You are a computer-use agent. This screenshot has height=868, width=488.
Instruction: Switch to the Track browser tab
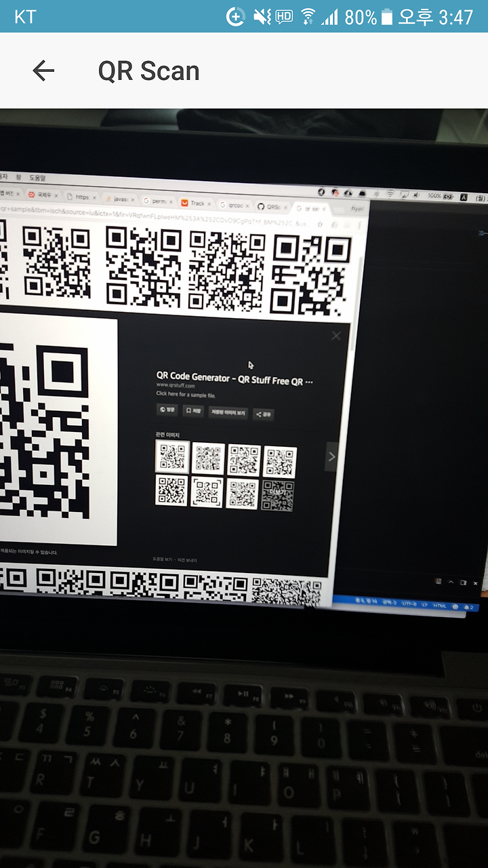(x=196, y=203)
